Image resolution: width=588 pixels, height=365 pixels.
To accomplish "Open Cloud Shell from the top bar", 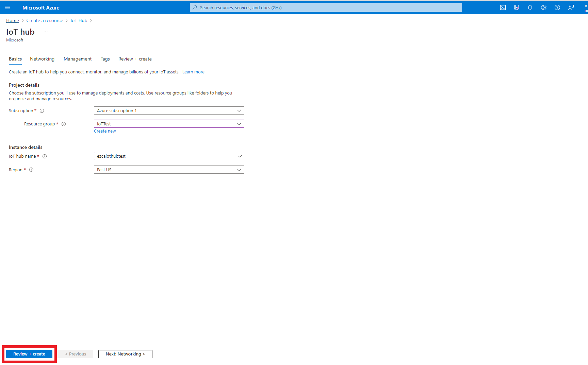I will pos(503,7).
